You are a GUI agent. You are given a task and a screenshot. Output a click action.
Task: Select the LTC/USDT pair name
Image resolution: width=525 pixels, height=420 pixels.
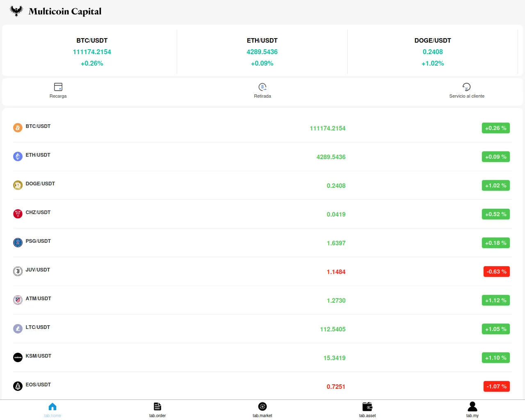(x=38, y=327)
